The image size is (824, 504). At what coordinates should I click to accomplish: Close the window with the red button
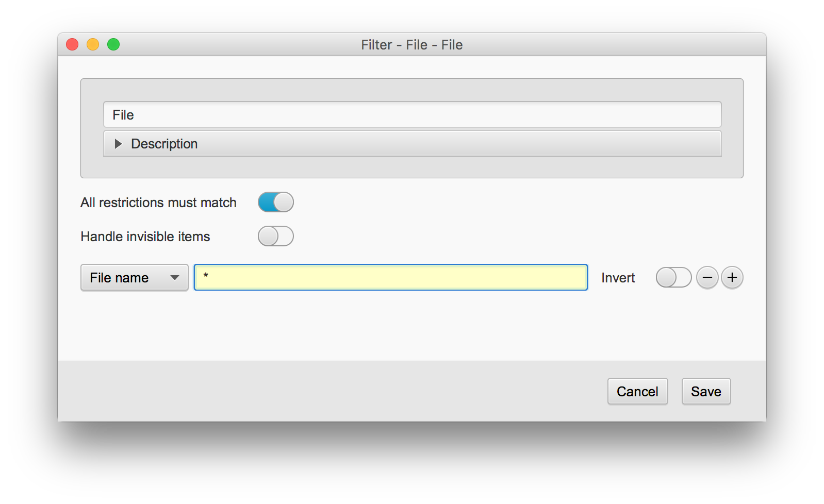click(72, 45)
